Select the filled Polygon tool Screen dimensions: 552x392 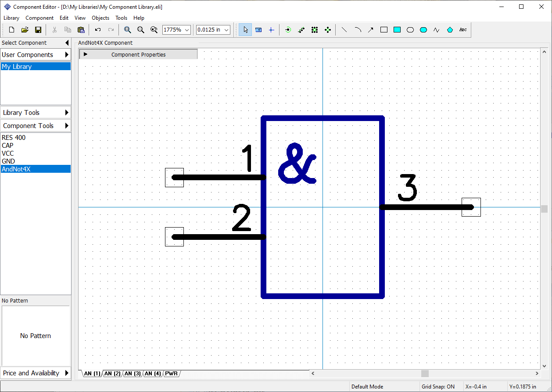pyautogui.click(x=450, y=30)
